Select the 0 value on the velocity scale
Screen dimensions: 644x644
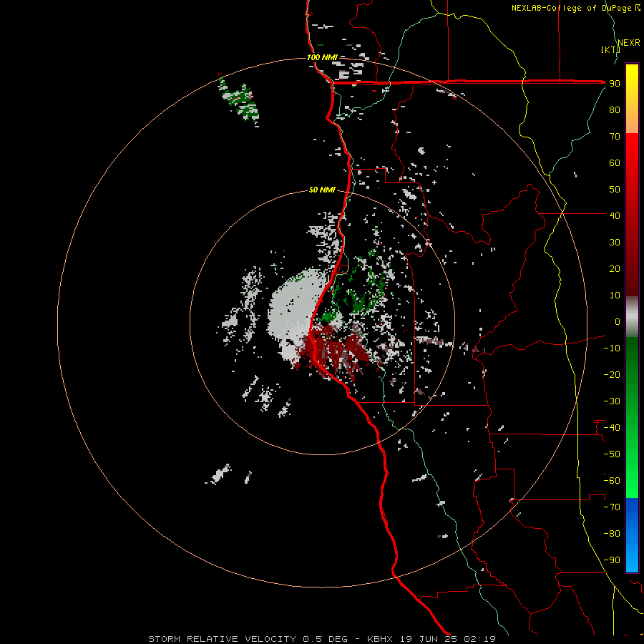(x=618, y=322)
